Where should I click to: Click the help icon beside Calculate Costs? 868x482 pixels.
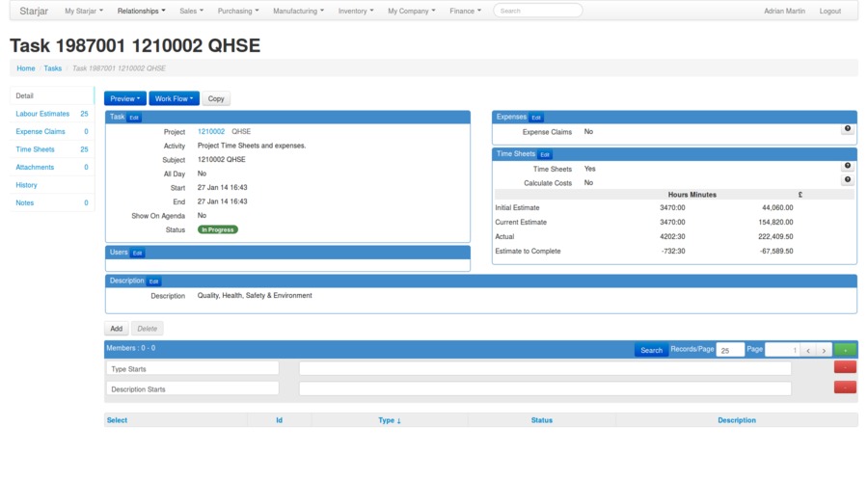click(x=847, y=180)
